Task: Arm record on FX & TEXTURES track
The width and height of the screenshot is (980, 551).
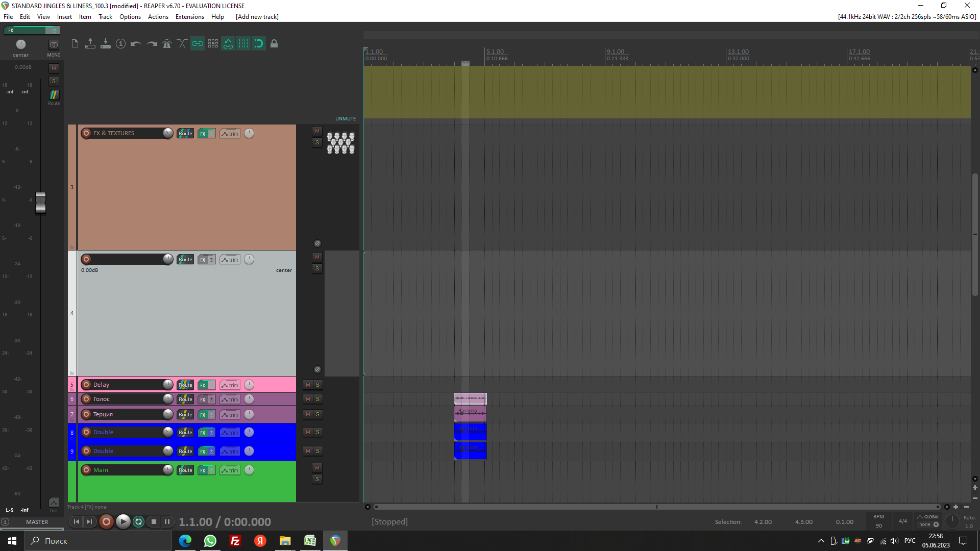Action: (x=86, y=133)
